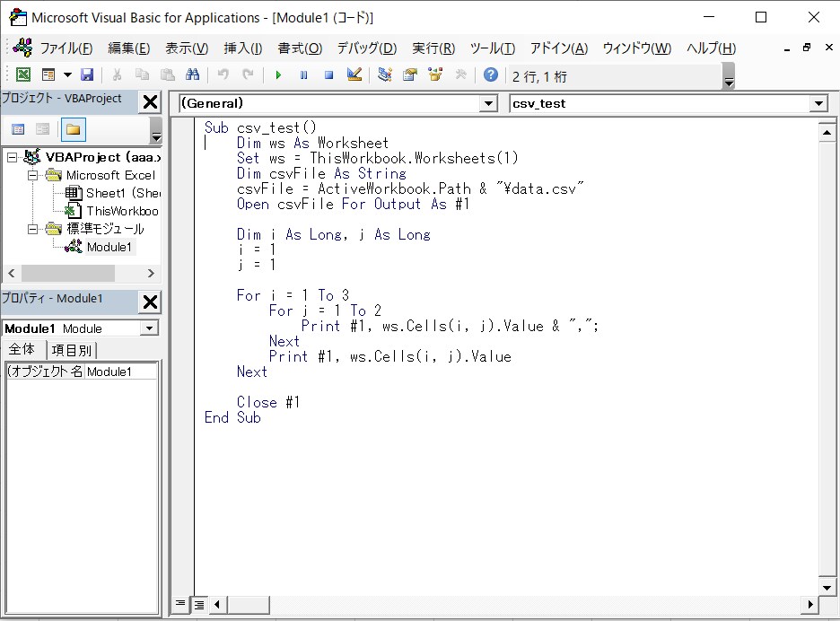Image resolution: width=840 pixels, height=621 pixels.
Task: Open the ウィンドウ(W) menu
Action: pos(637,48)
